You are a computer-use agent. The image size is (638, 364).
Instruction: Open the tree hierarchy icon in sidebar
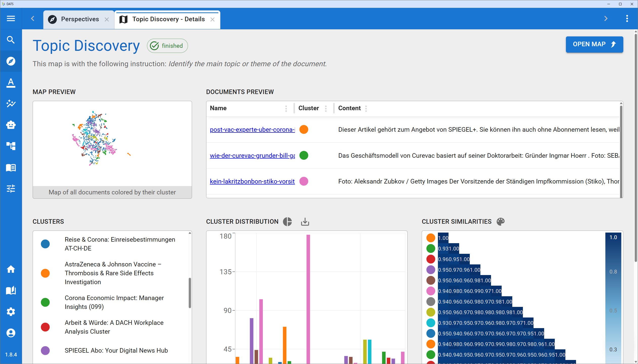(x=11, y=146)
